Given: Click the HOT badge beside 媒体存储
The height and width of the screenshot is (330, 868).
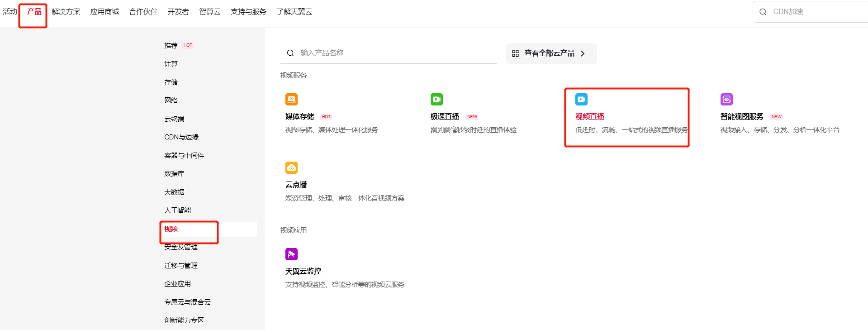Looking at the screenshot, I should coord(326,117).
